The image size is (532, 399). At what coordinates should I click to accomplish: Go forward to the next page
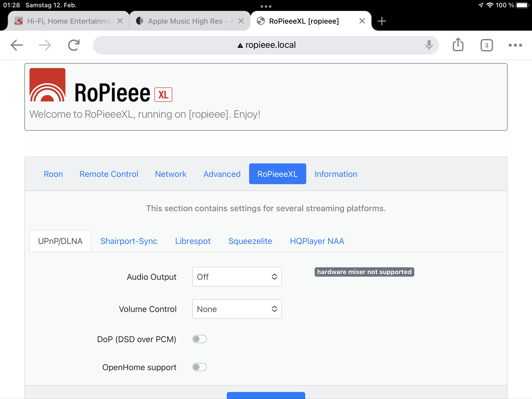tap(45, 45)
